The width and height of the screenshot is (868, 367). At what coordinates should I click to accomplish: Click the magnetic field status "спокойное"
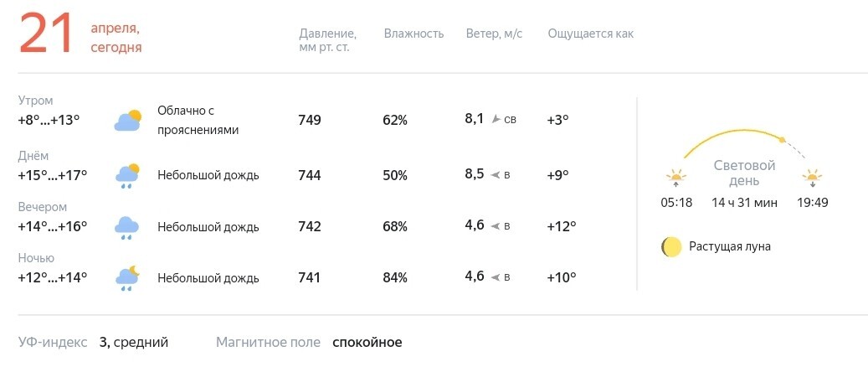pos(367,343)
